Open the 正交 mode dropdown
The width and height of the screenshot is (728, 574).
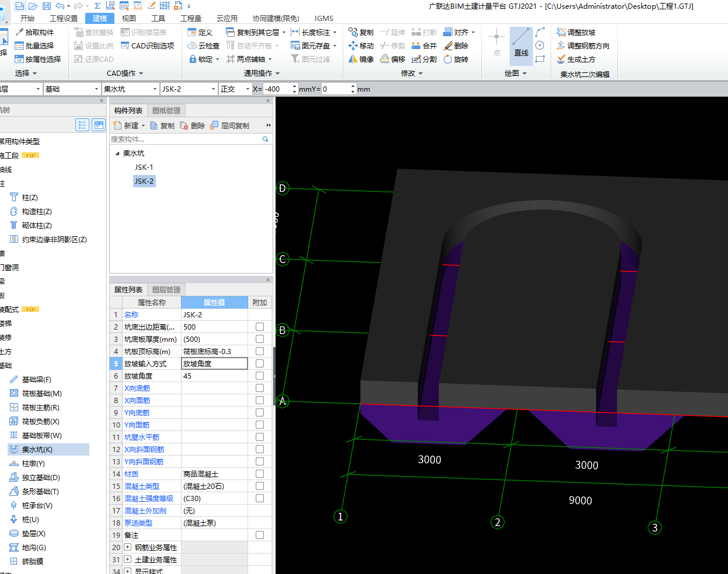tap(248, 89)
